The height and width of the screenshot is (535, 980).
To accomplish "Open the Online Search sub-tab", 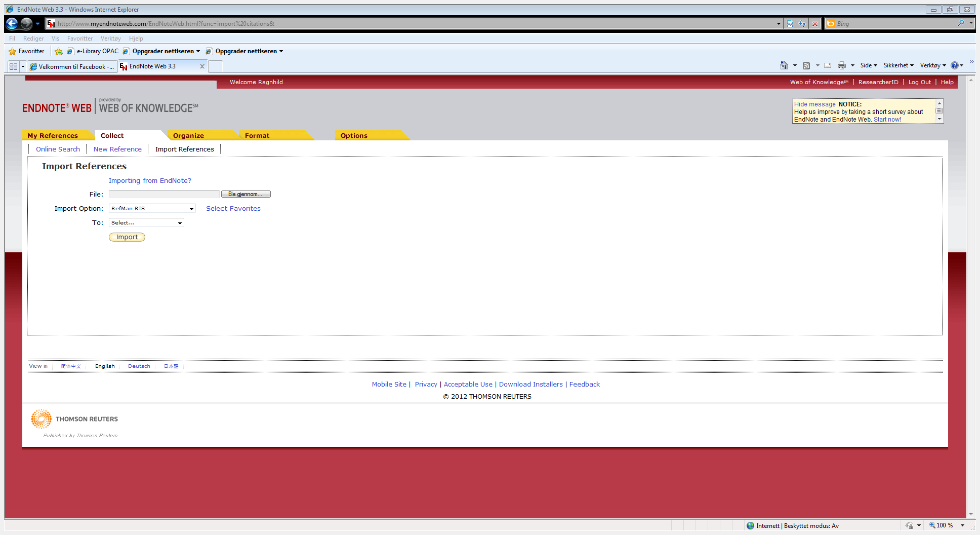I will pyautogui.click(x=58, y=149).
